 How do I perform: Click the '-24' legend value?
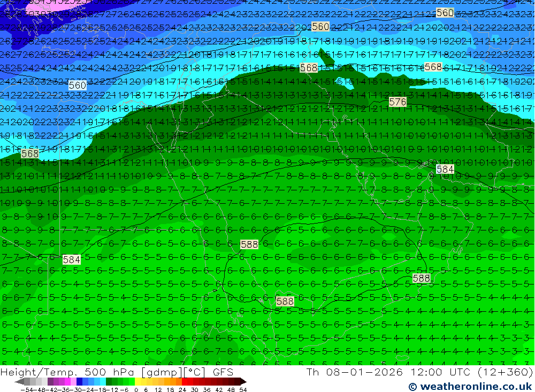(88, 390)
